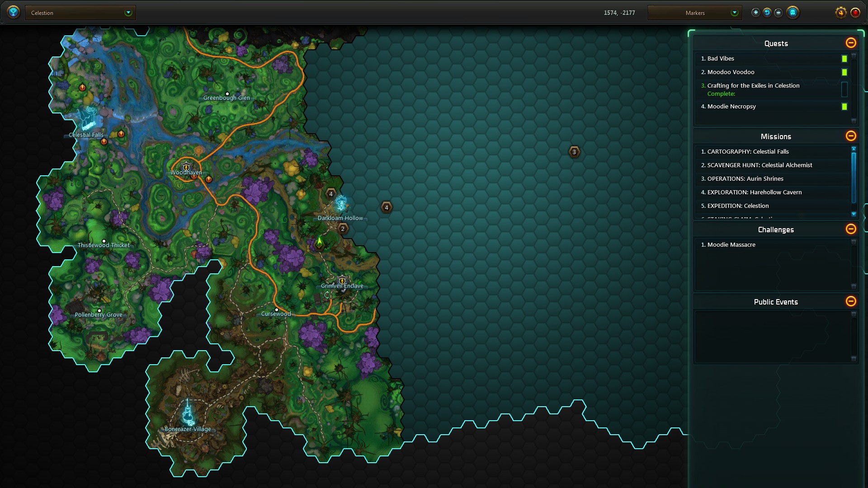Click flame marker southeast of Woodhaven
This screenshot has height=488, width=868.
[x=209, y=179]
